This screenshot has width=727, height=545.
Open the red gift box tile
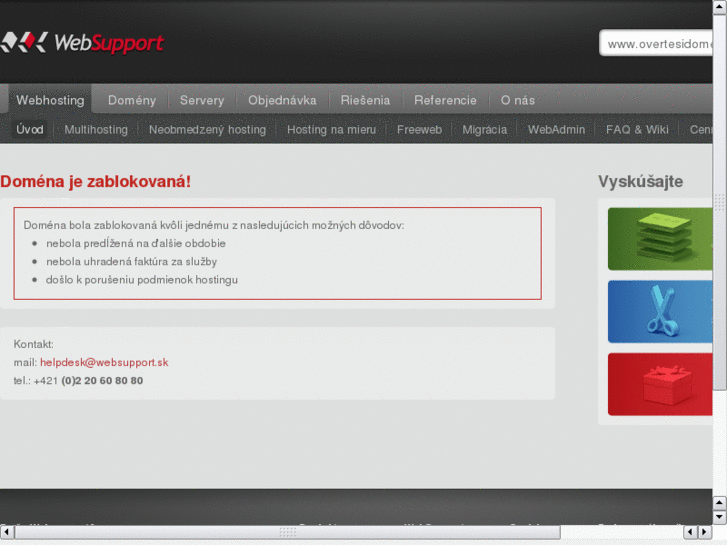coord(660,384)
